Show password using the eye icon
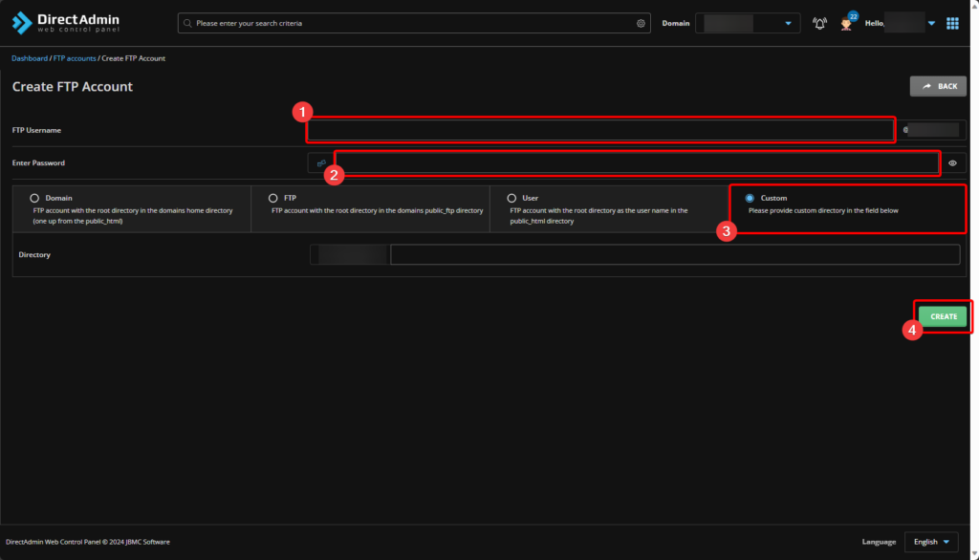Image resolution: width=979 pixels, height=560 pixels. (x=953, y=163)
